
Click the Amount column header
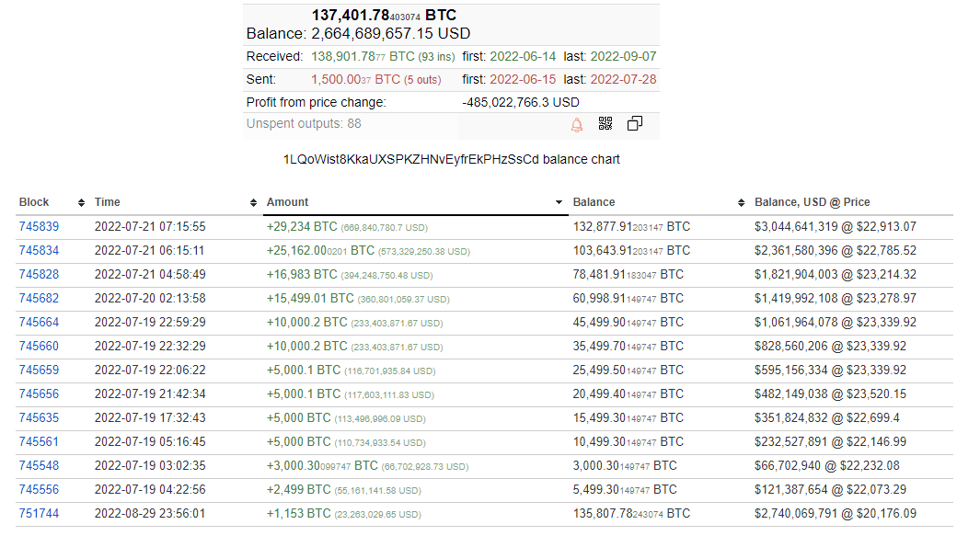(287, 202)
